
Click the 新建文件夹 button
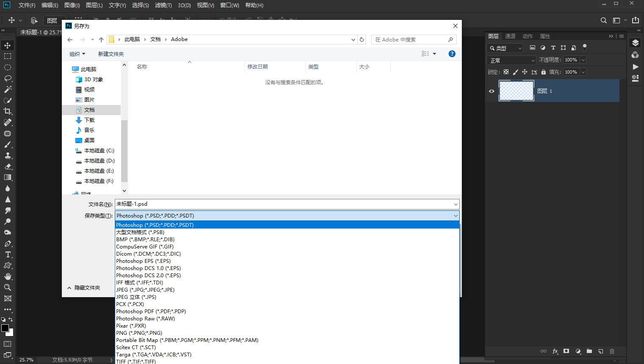click(111, 54)
